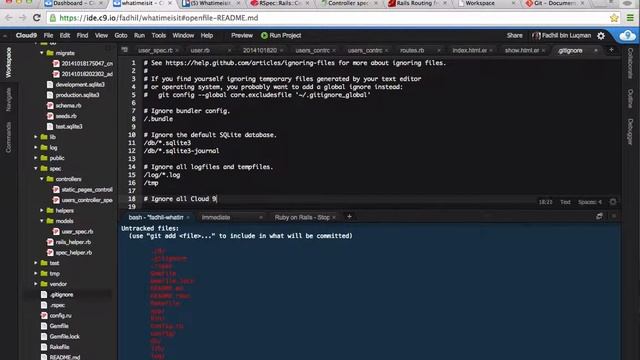The image size is (640, 360).
Task: Switch to the bash terminal tab
Action: [x=156, y=217]
